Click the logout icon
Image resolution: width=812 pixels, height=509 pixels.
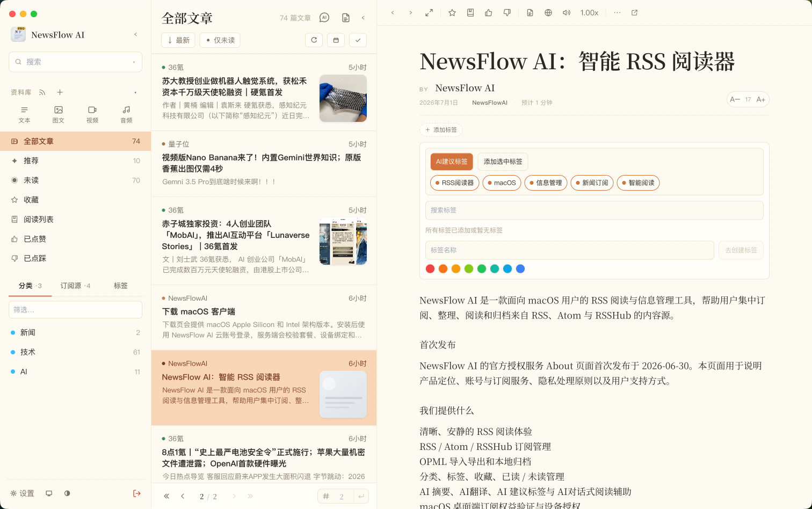(137, 493)
